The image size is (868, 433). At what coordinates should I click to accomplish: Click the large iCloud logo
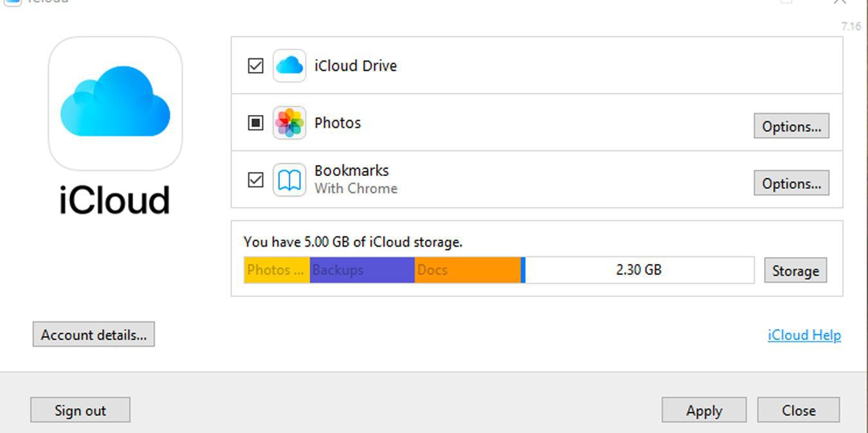coord(115,103)
